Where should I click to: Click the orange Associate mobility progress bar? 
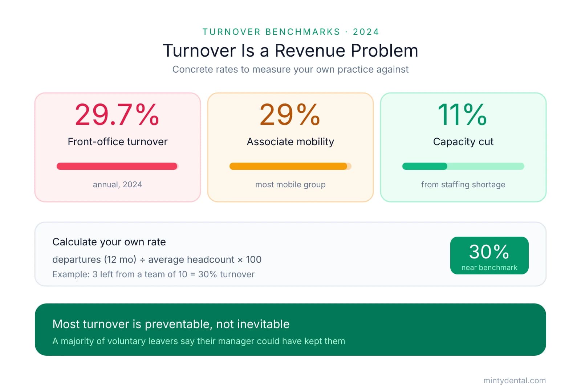(290, 166)
